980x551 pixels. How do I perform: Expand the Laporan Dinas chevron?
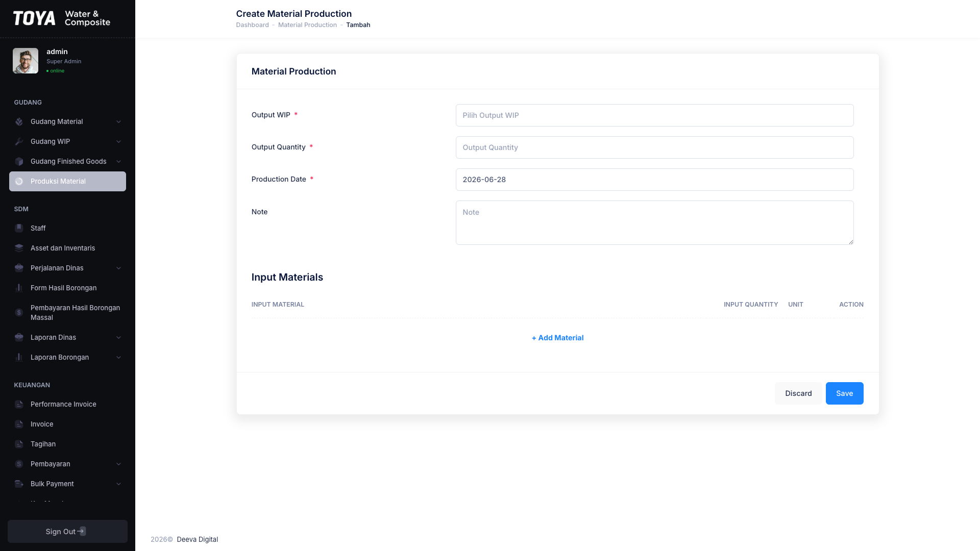click(118, 337)
